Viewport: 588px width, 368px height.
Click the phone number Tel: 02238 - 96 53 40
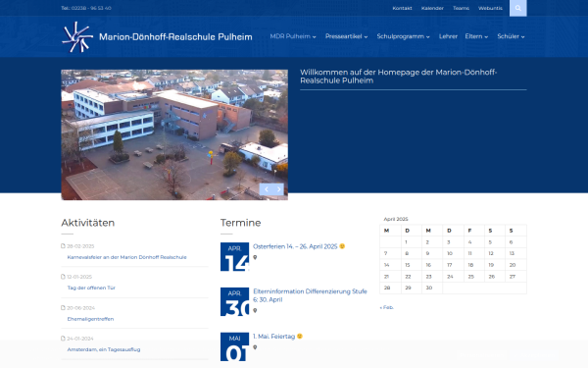pos(86,8)
